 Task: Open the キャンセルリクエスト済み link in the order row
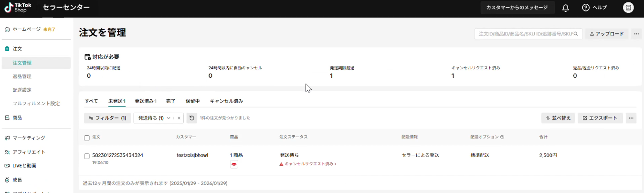point(308,164)
